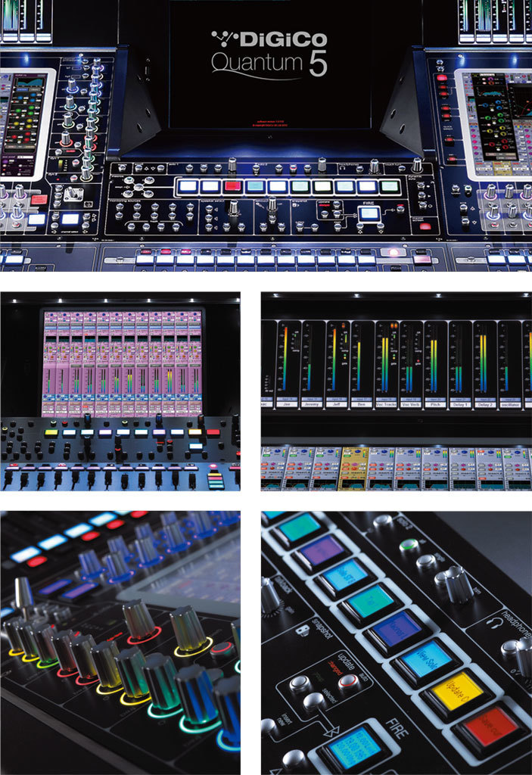
Task: Tap the pink channel-strip touchscreen in middle-left photo
Action: tap(123, 363)
